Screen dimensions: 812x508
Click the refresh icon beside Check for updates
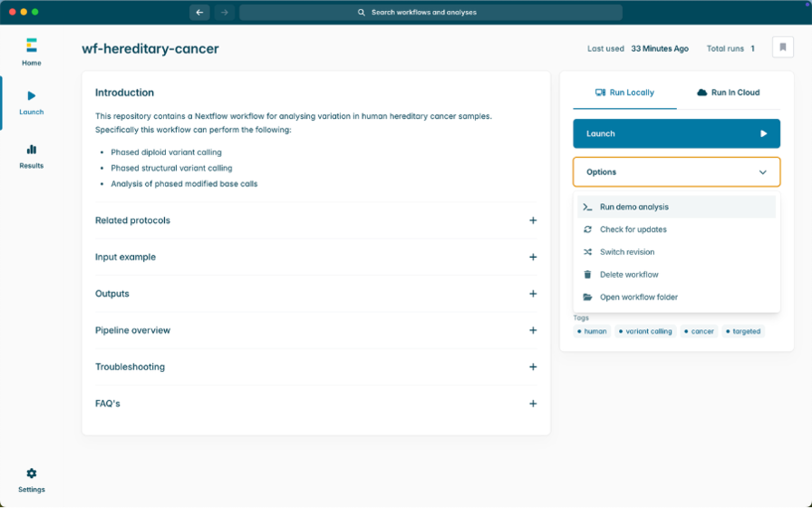pyautogui.click(x=587, y=230)
